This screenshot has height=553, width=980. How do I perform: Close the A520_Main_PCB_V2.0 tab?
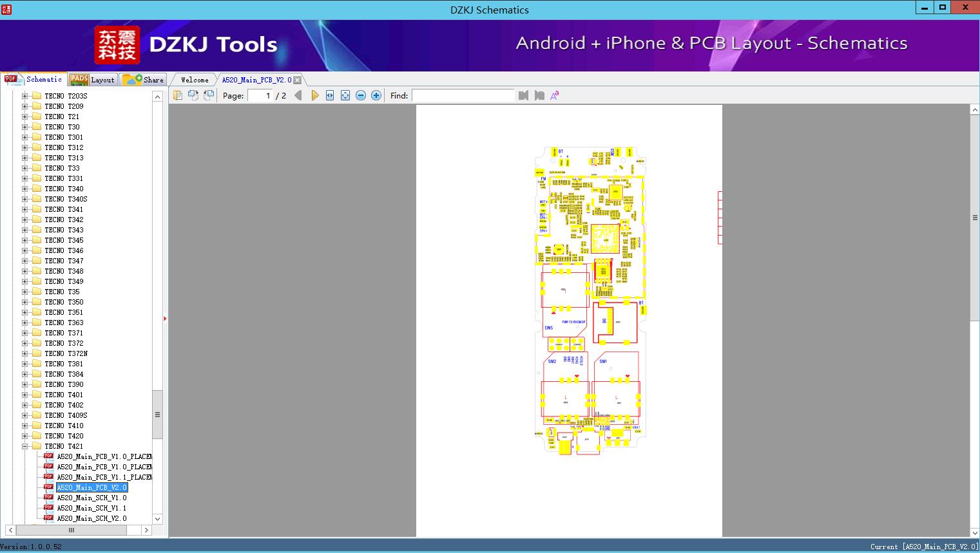pos(298,80)
